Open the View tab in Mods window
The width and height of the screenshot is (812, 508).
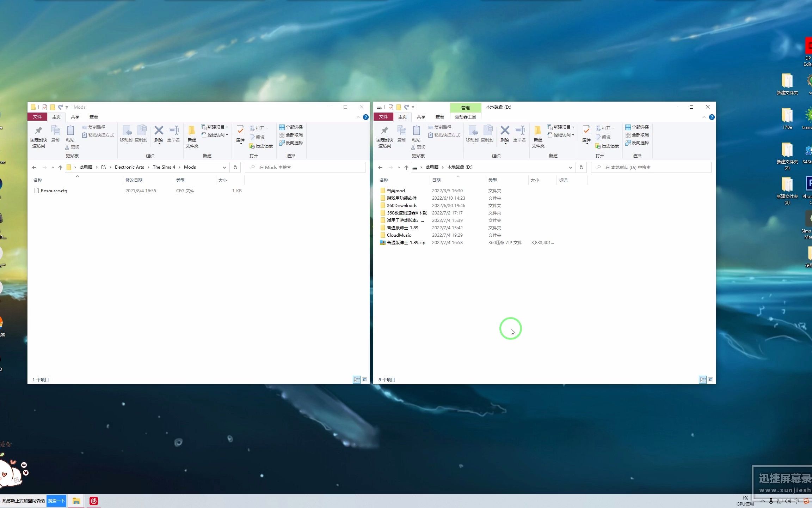pos(93,117)
